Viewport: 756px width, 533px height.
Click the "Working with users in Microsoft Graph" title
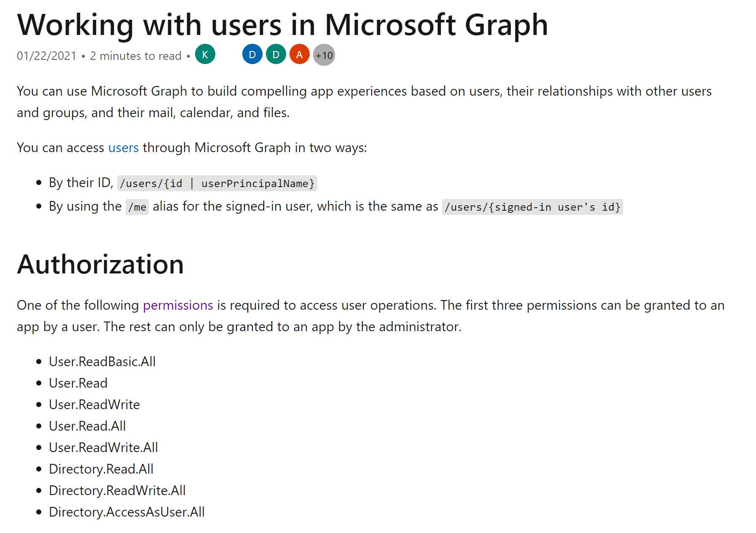pos(282,25)
